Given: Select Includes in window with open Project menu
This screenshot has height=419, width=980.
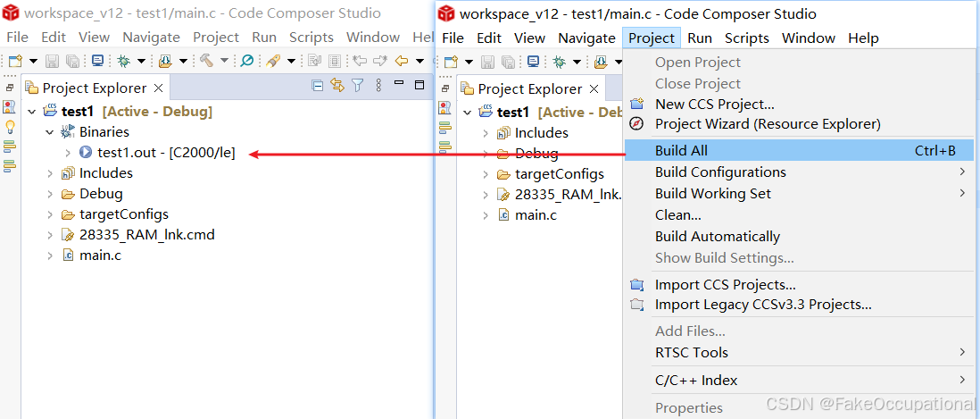Looking at the screenshot, I should coord(541,132).
